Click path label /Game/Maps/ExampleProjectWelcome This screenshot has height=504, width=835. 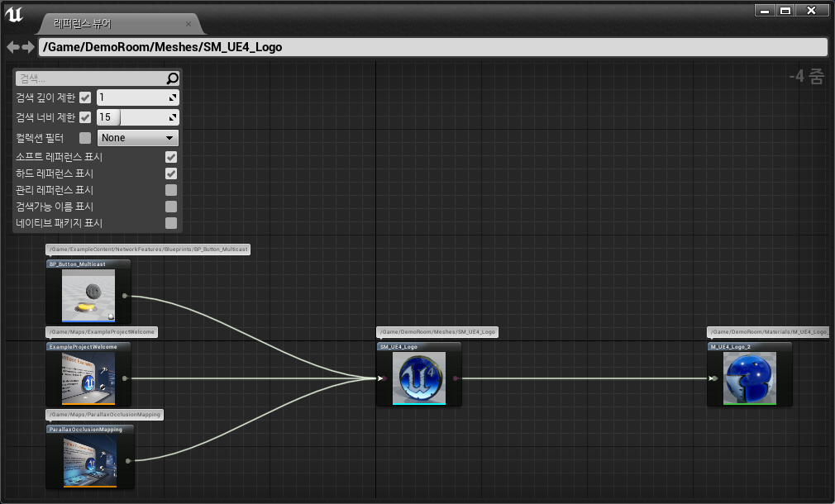click(x=102, y=331)
